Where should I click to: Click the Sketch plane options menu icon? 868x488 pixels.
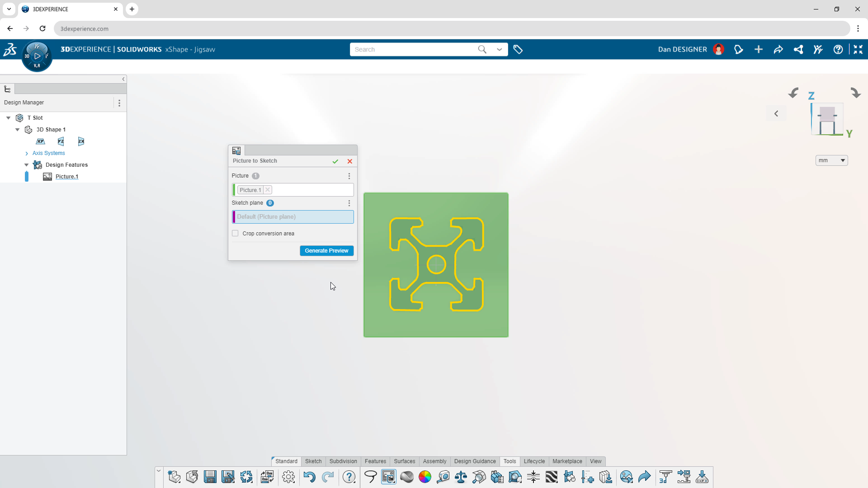[x=349, y=202]
